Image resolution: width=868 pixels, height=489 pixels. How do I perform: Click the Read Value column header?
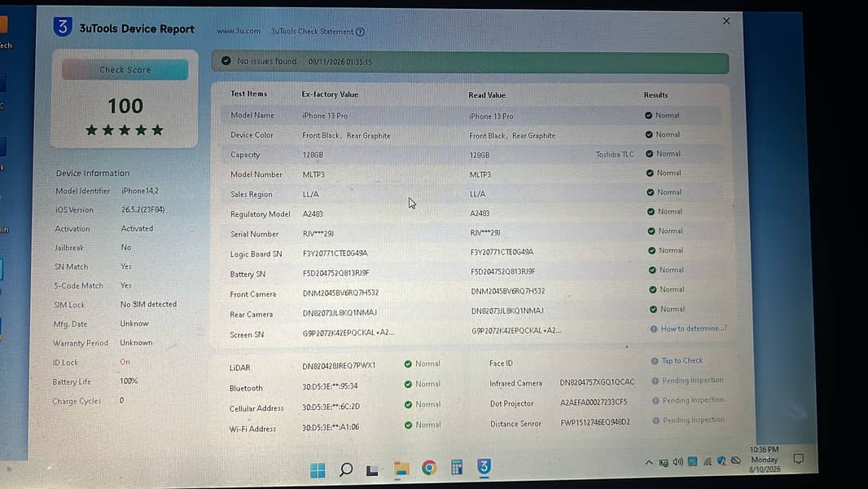tap(487, 95)
